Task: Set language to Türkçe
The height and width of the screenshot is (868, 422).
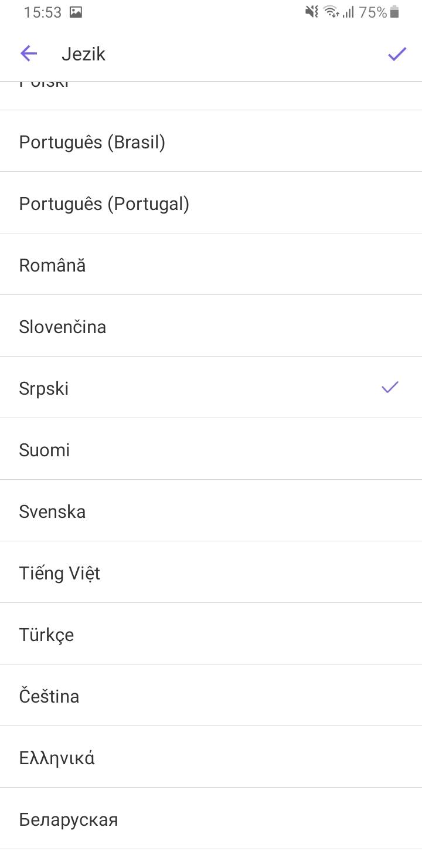Action: coord(47,635)
